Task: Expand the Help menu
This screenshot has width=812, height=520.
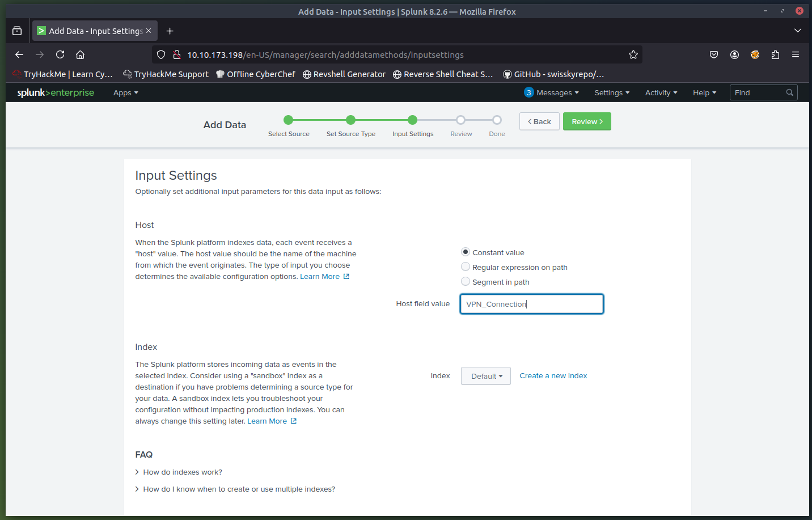Action: (x=704, y=93)
